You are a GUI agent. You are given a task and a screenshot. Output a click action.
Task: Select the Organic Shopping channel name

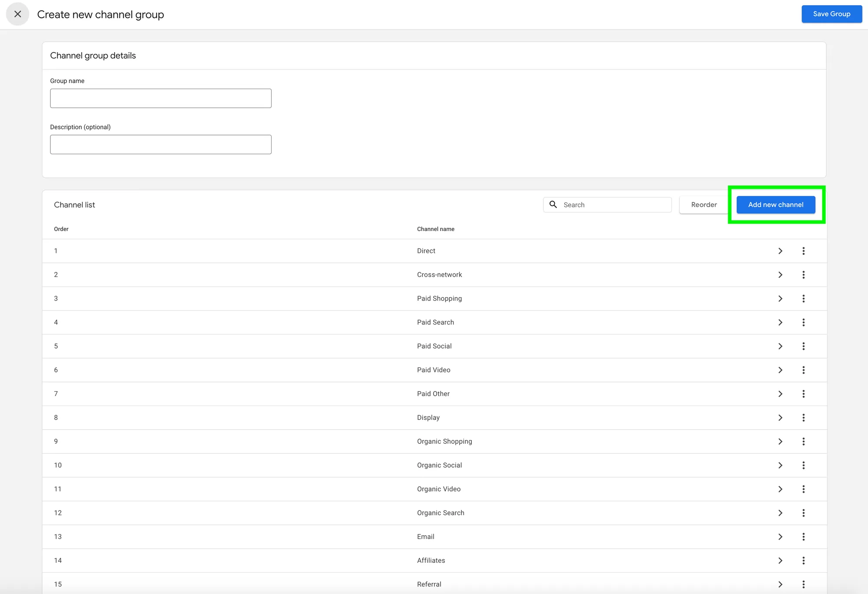click(444, 442)
